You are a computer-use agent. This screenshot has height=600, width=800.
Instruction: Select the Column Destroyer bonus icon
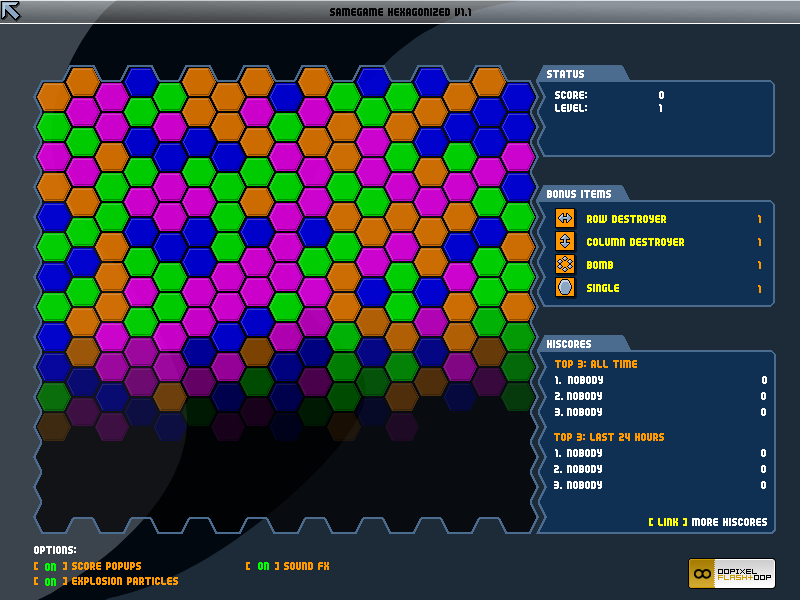(565, 241)
